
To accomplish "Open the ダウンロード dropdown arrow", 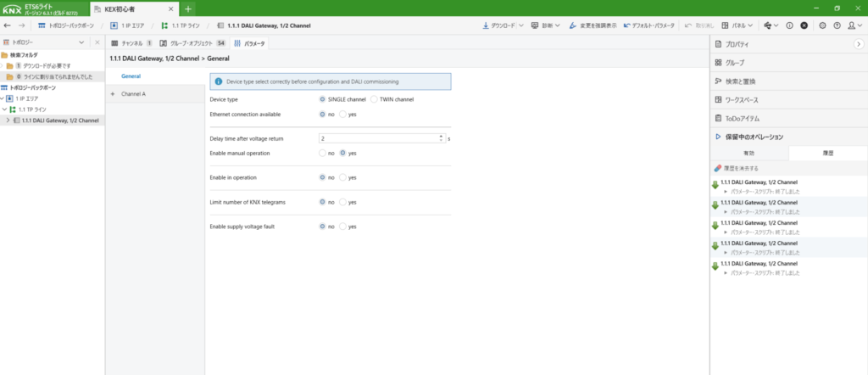I will [x=520, y=25].
